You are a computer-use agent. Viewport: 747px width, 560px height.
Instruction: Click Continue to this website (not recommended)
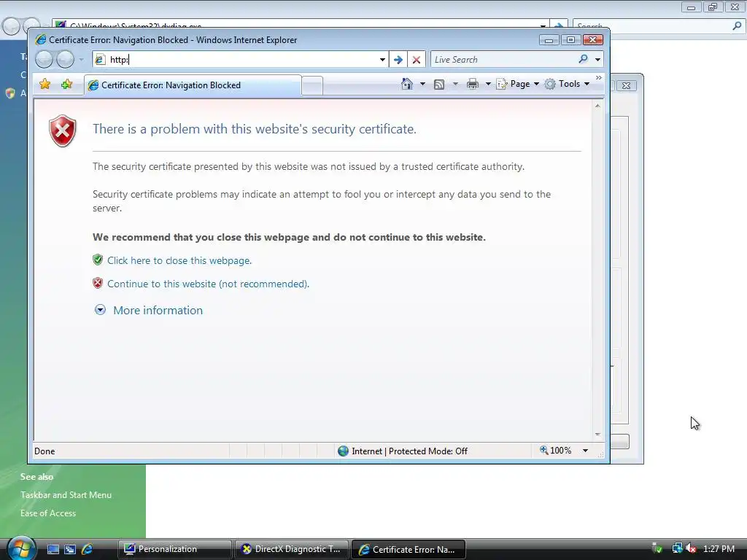tap(208, 284)
